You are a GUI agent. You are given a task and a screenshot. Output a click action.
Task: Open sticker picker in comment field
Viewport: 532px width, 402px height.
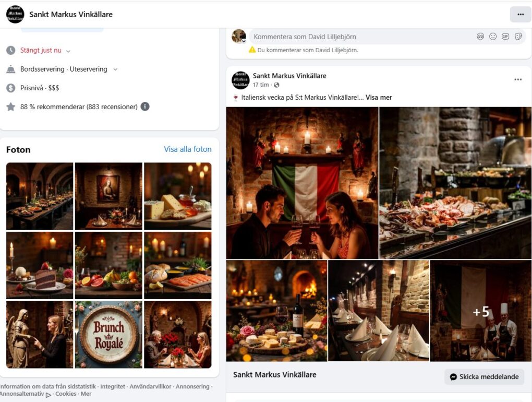(x=518, y=37)
